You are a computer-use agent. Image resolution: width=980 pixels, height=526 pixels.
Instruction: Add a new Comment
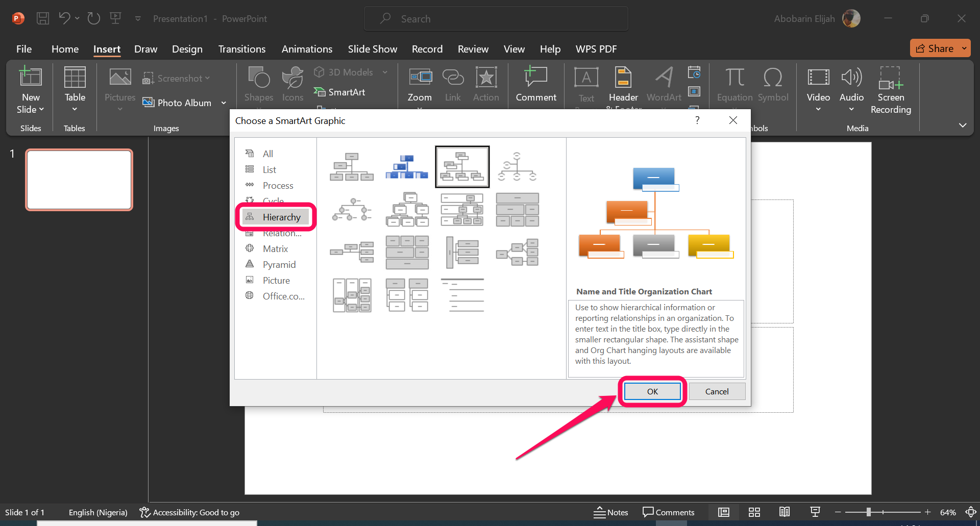tap(535, 84)
